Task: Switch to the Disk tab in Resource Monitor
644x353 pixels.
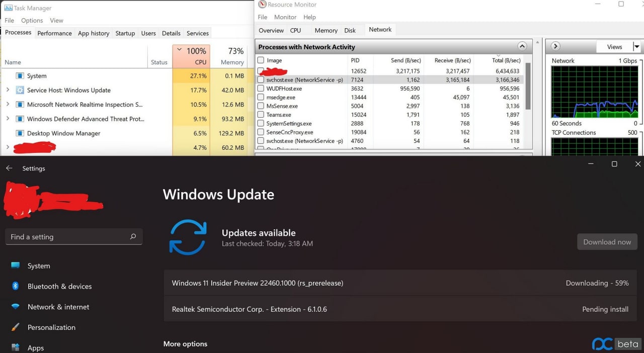Action: (350, 30)
